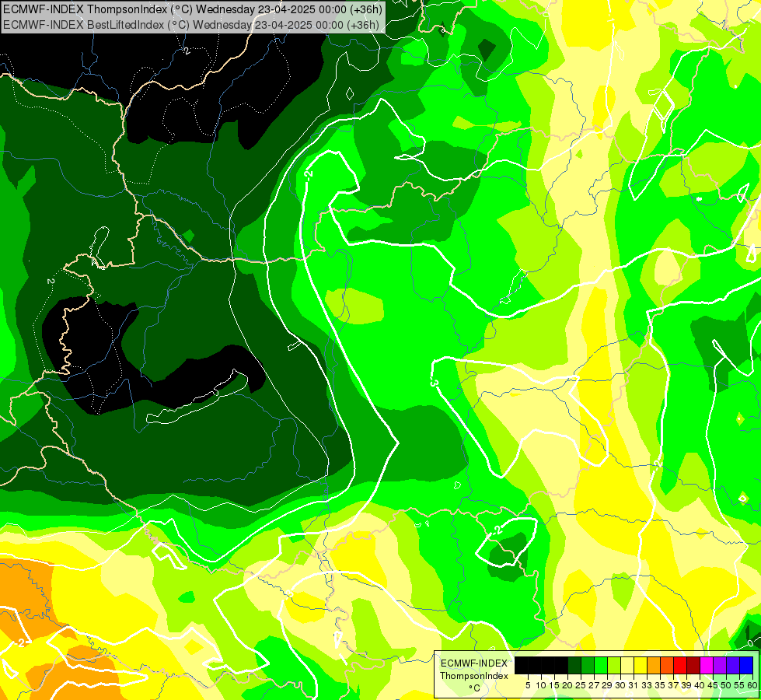
Task: Click legend scale value 45
Action: coord(714,685)
